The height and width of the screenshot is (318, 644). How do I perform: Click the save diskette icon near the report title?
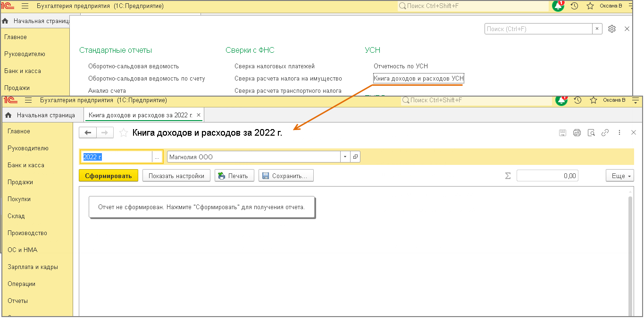tap(562, 133)
